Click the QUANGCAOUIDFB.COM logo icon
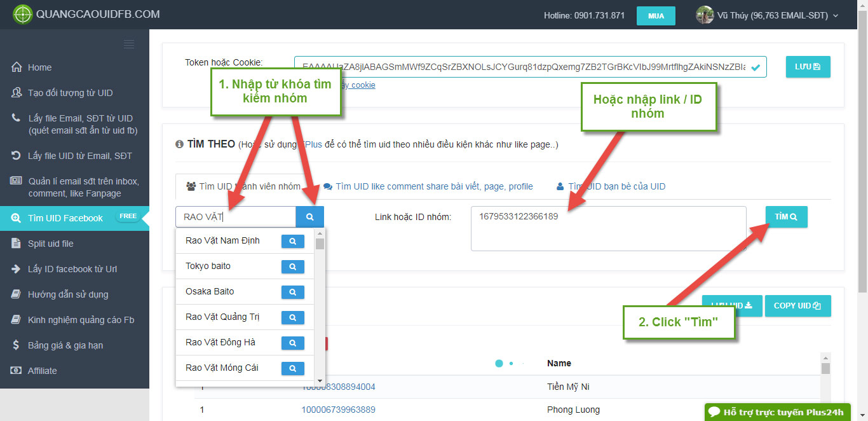Viewport: 868px width, 421px height. coord(22,14)
